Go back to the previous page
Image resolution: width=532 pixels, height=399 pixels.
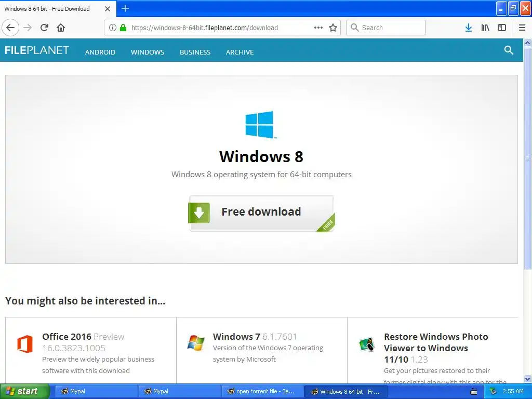pos(10,28)
